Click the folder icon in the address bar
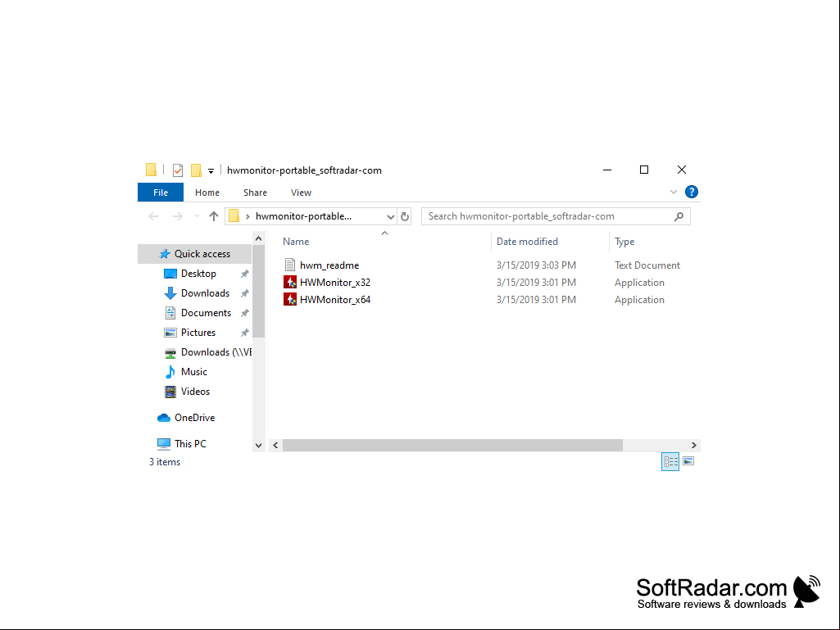 (234, 216)
